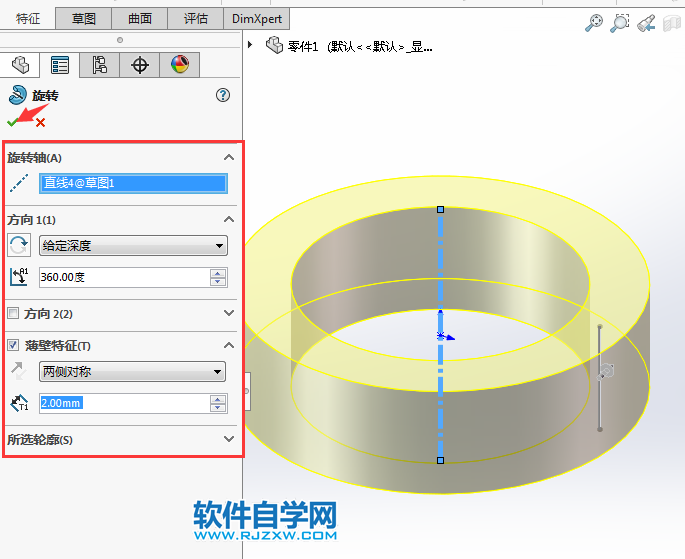Click the reverse direction button in 方向1
This screenshot has width=685, height=559.
pyautogui.click(x=19, y=245)
